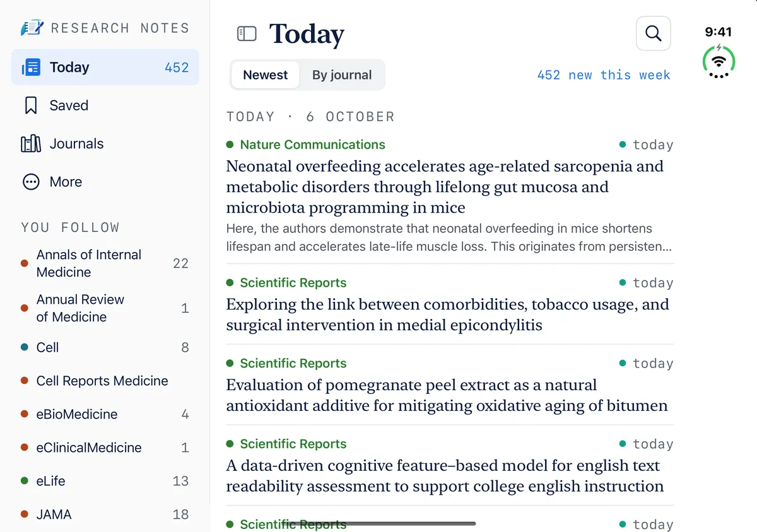Click the More ellipsis circle icon
Image resolution: width=757 pixels, height=532 pixels.
click(x=31, y=182)
